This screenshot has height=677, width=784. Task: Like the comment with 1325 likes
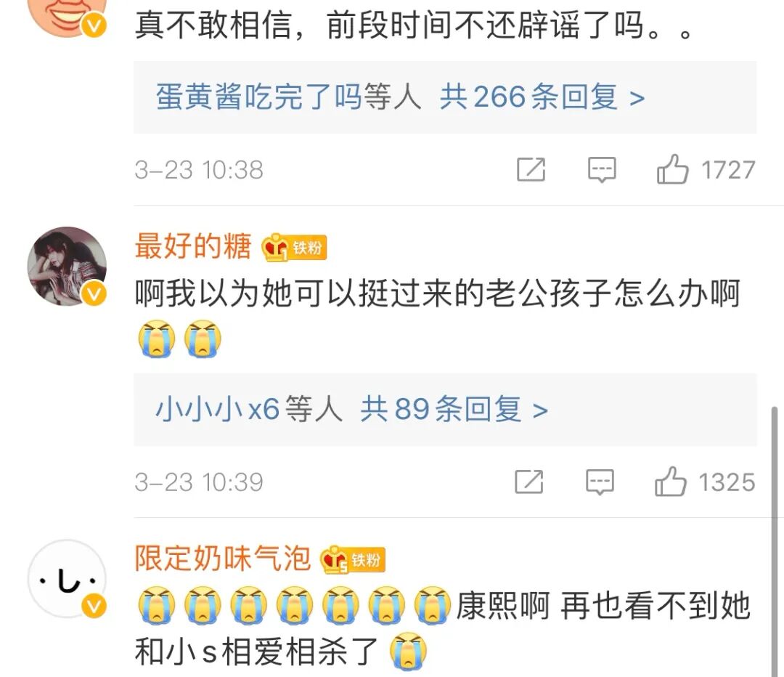click(x=671, y=482)
